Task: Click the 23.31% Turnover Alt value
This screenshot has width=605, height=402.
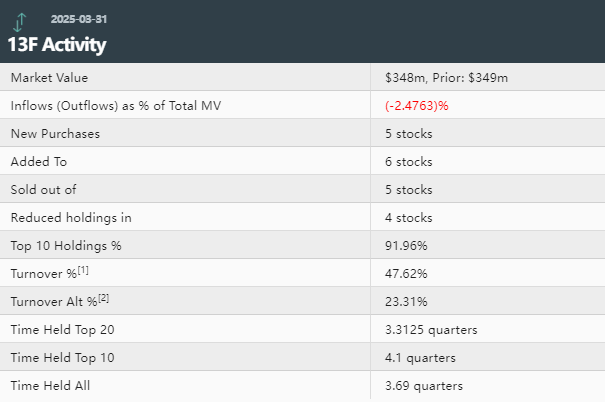Action: 405,301
